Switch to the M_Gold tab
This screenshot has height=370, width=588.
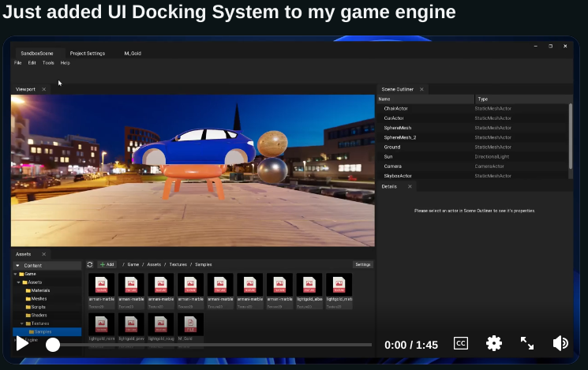[133, 53]
